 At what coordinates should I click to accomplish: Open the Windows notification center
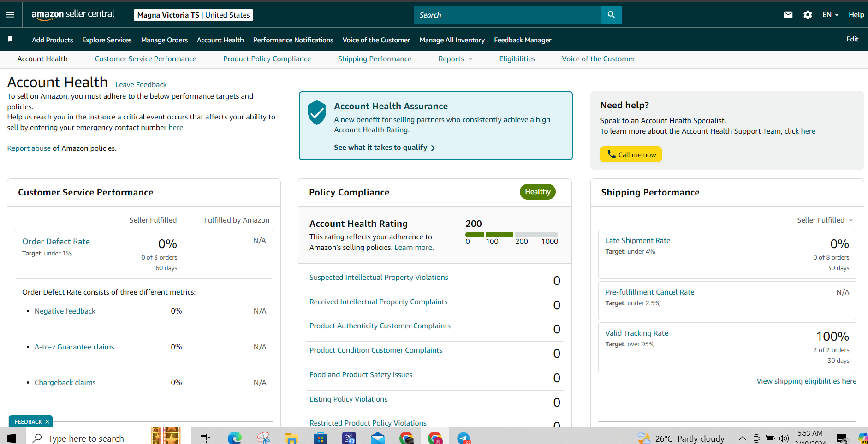point(842,438)
